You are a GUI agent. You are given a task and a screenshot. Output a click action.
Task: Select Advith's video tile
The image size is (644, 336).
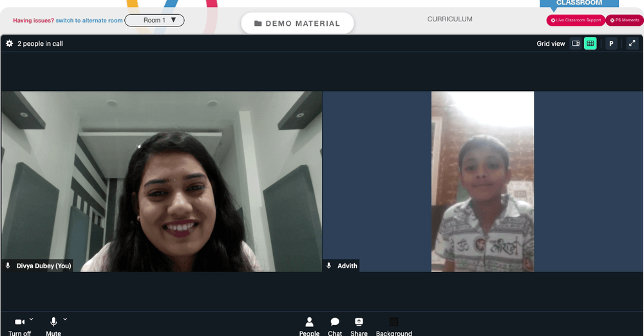482,181
